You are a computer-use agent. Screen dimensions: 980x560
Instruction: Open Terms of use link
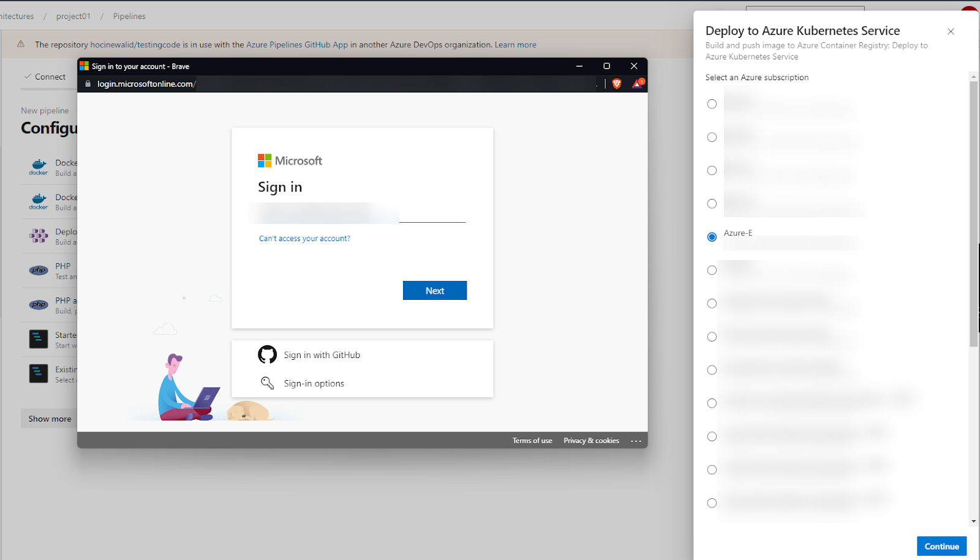532,441
